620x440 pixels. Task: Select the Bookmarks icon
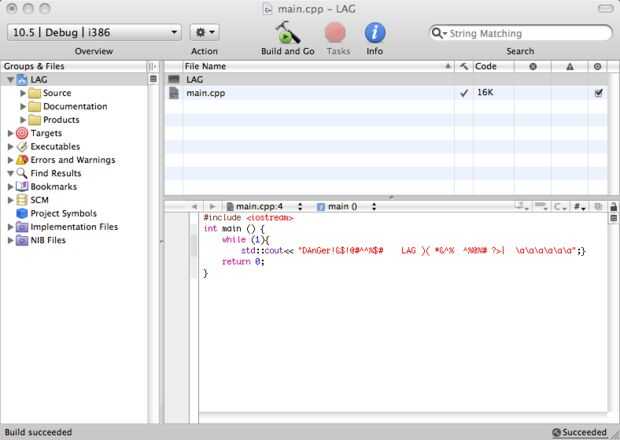(22, 187)
